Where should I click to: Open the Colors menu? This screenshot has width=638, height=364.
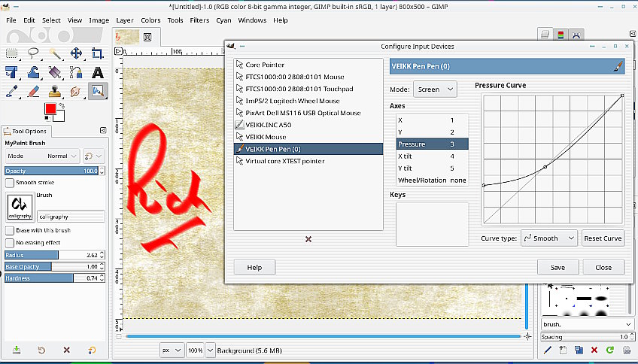(150, 20)
